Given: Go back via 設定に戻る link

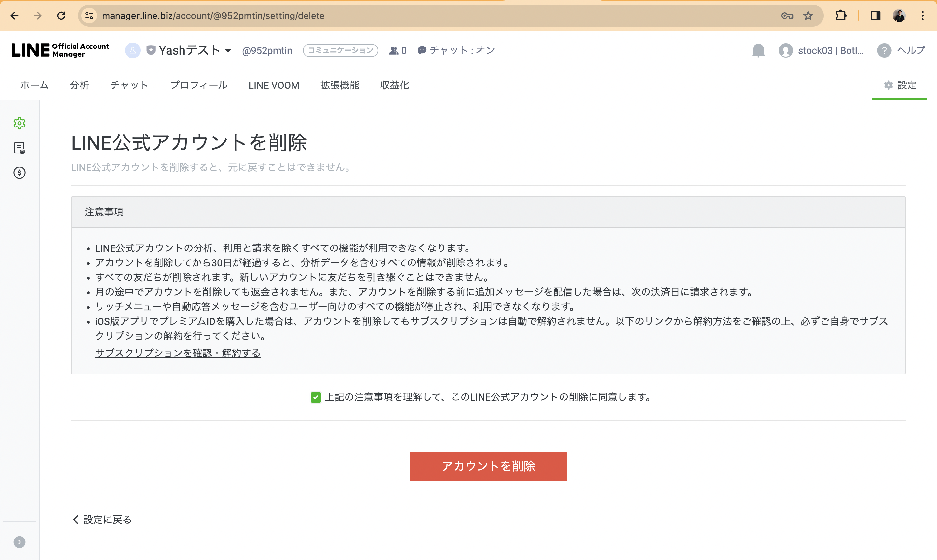Looking at the screenshot, I should coord(102,520).
